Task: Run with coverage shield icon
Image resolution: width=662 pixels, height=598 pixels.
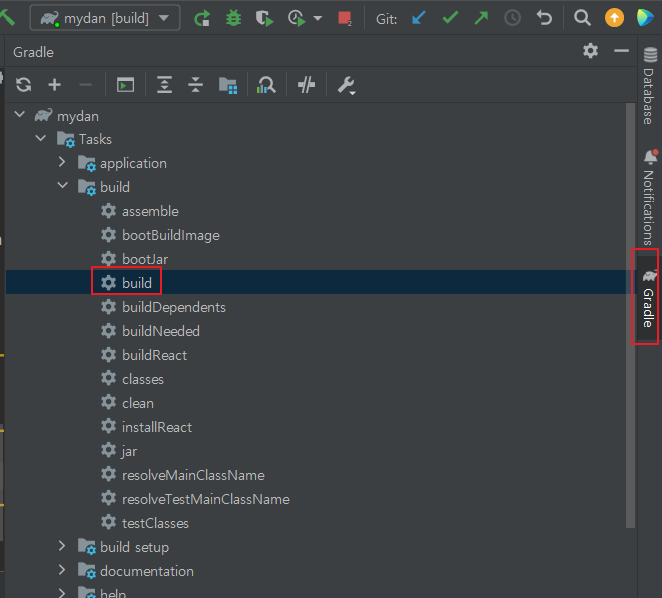Action: point(264,18)
